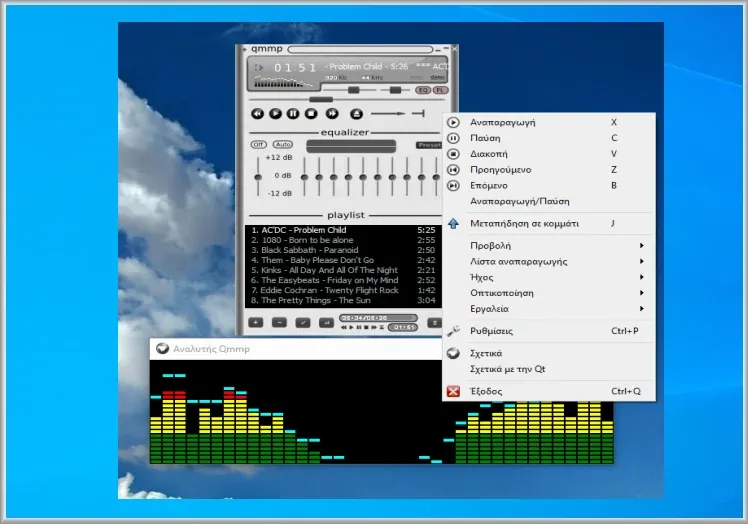Viewport: 748px width, 524px height.
Task: Click the qmmp main menu icon in titlebar
Action: (245, 49)
